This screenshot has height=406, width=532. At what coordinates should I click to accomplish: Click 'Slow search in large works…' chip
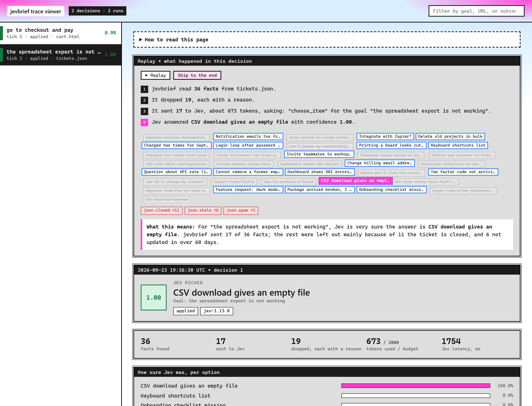[x=320, y=137]
